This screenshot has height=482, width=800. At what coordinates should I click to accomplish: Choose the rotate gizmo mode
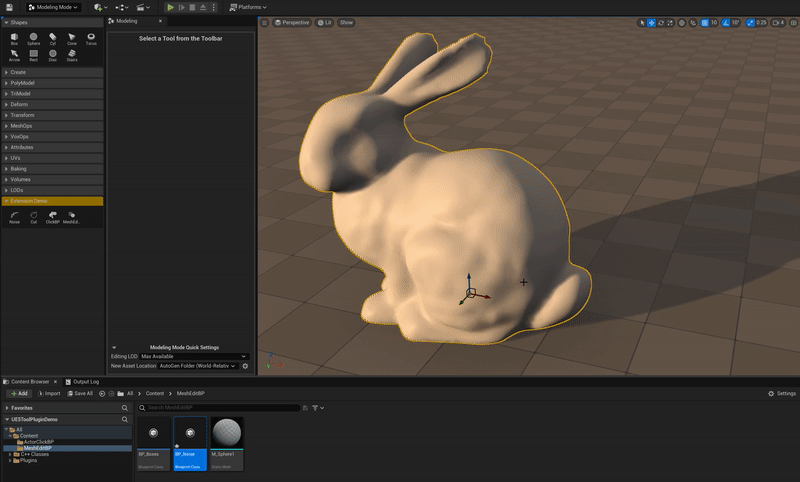click(661, 22)
